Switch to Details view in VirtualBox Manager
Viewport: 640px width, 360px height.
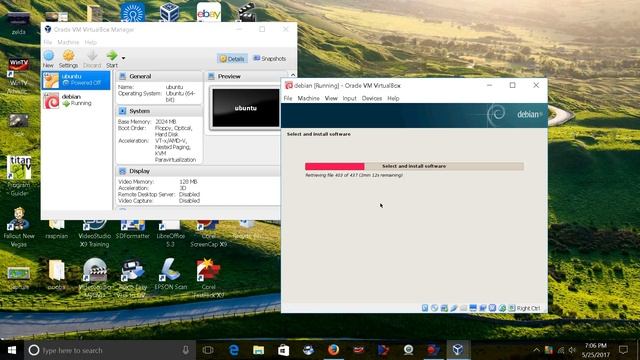point(232,59)
